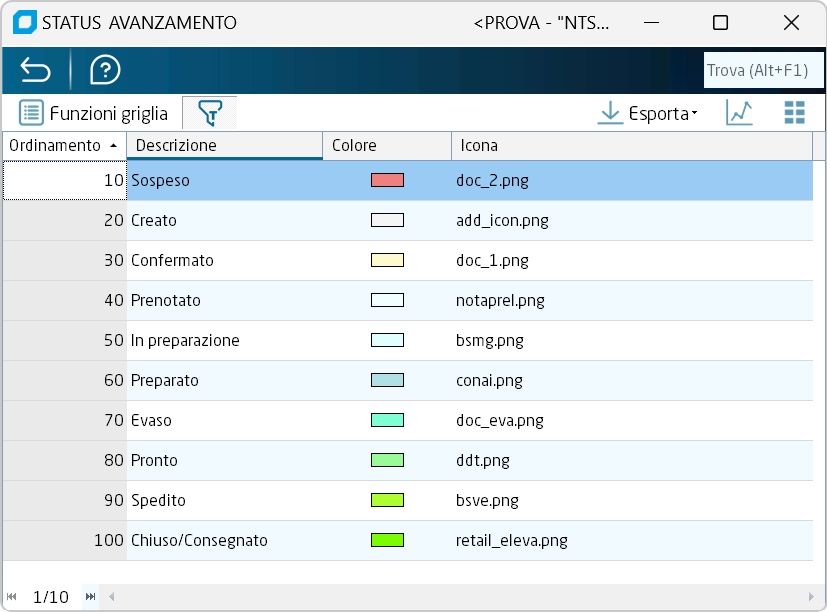Select the In preparazione description cell
The height and width of the screenshot is (612, 827).
click(224, 340)
